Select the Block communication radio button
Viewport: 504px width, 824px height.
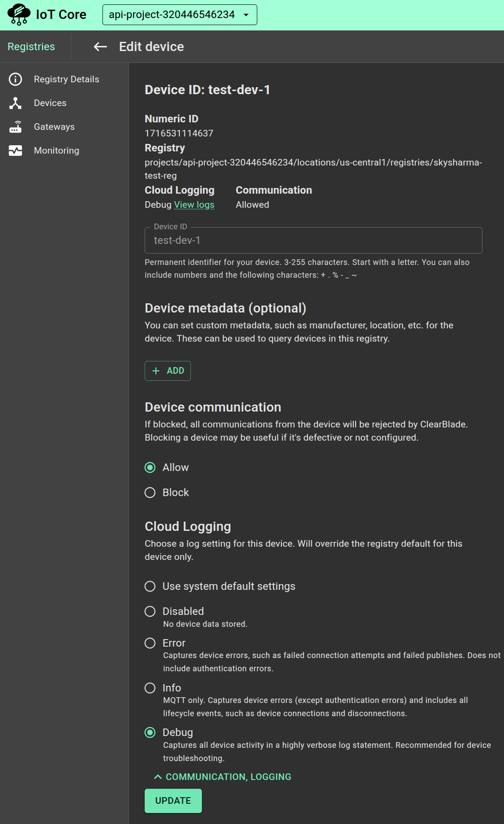point(150,493)
